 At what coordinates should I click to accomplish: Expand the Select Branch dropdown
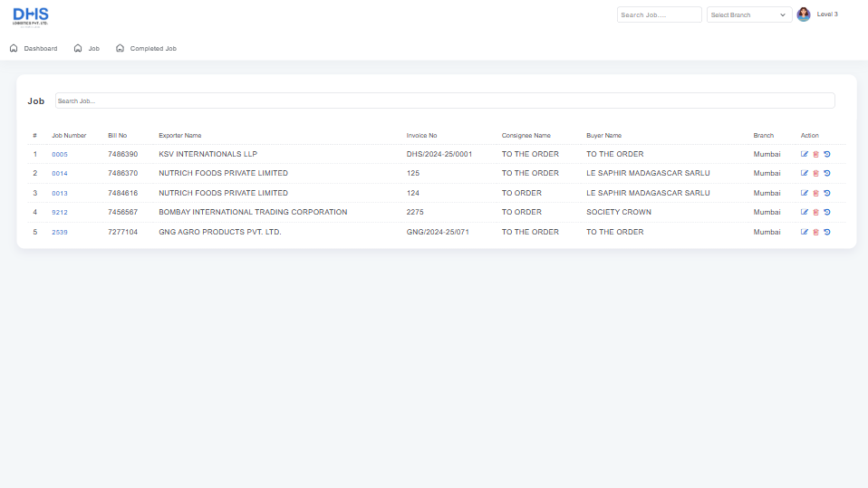tap(749, 14)
